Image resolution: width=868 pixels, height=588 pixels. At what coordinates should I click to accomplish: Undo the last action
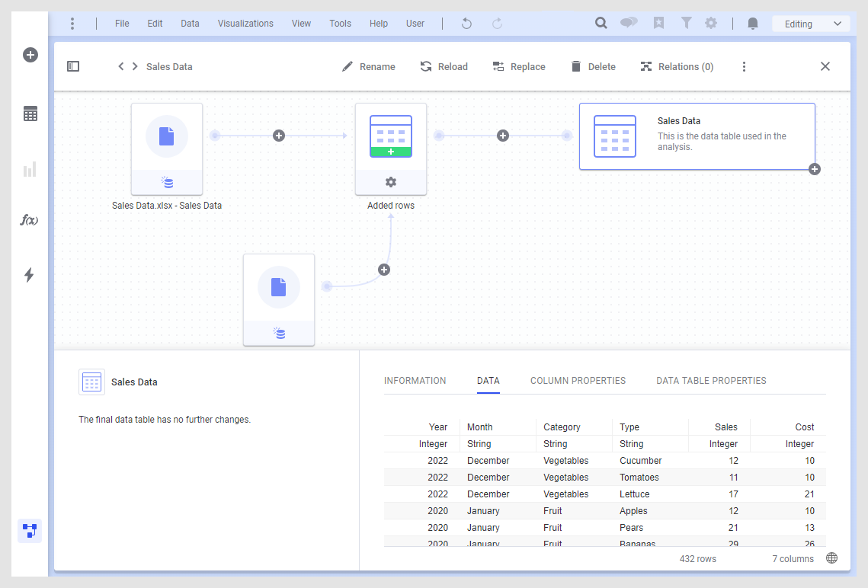pos(466,24)
